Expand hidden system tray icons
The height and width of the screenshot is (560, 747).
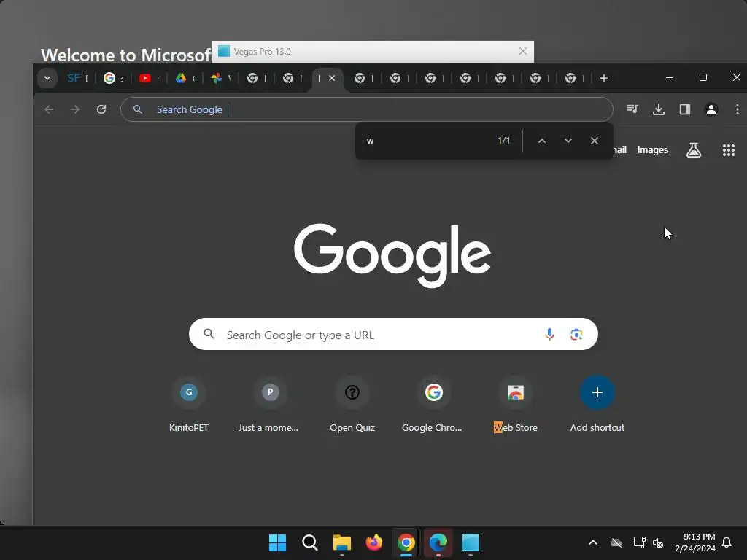[x=593, y=542]
